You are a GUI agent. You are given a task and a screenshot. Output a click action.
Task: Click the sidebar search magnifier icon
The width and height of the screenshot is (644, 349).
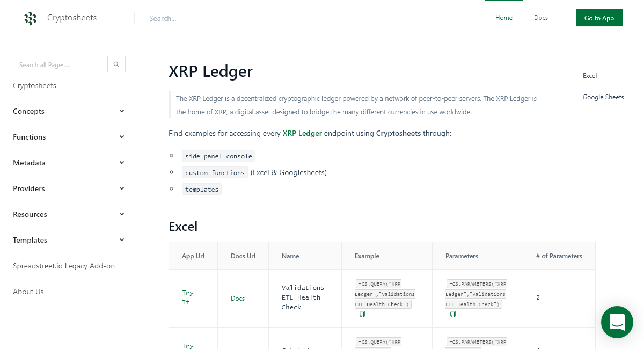(116, 64)
